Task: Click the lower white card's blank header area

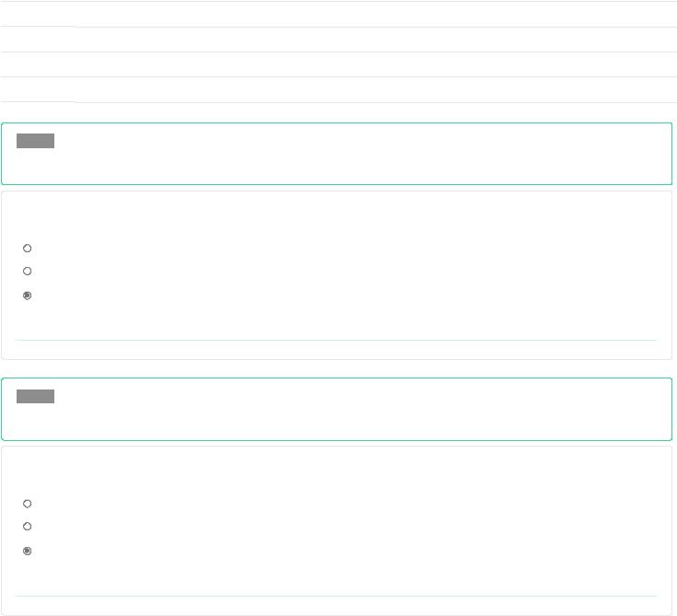Action: (337, 470)
